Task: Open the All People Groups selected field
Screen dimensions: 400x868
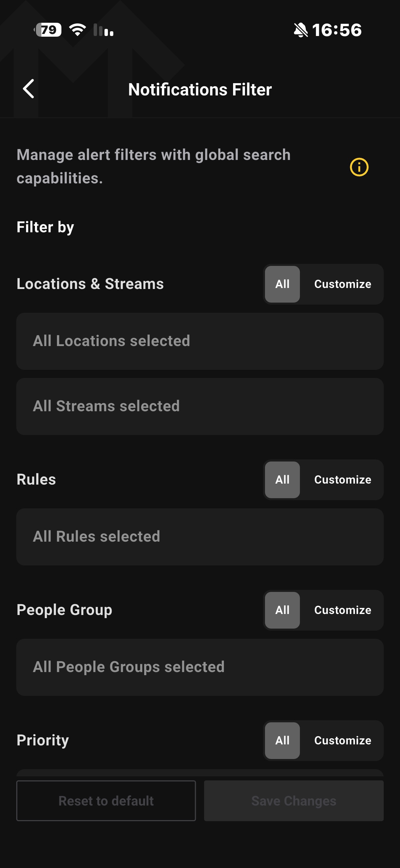Action: [x=200, y=667]
